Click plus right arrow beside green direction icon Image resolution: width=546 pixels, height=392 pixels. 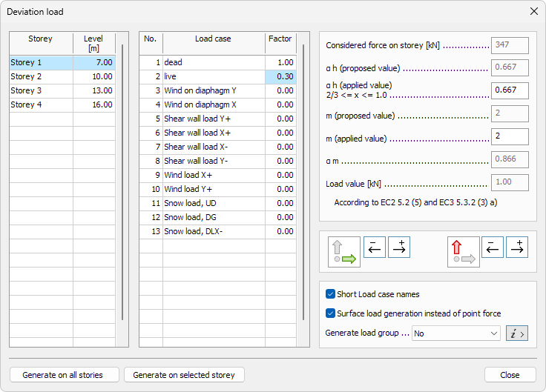(399, 248)
